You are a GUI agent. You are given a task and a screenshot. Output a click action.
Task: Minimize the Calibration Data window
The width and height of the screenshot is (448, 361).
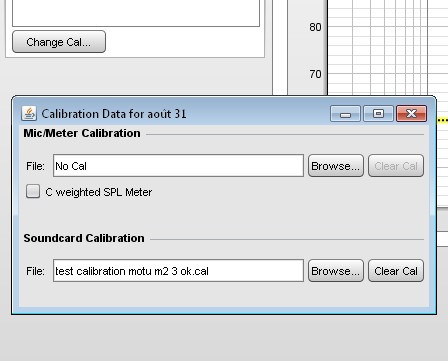point(345,114)
